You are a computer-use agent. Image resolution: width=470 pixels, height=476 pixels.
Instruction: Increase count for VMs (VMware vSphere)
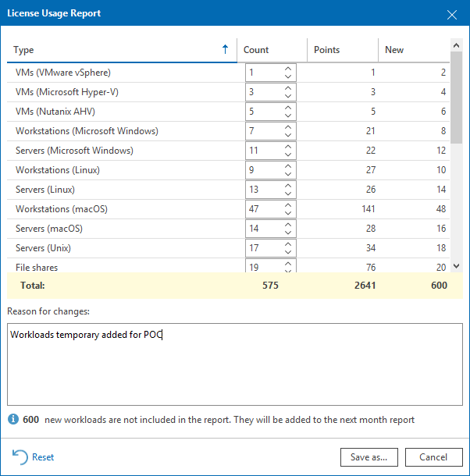pos(288,69)
